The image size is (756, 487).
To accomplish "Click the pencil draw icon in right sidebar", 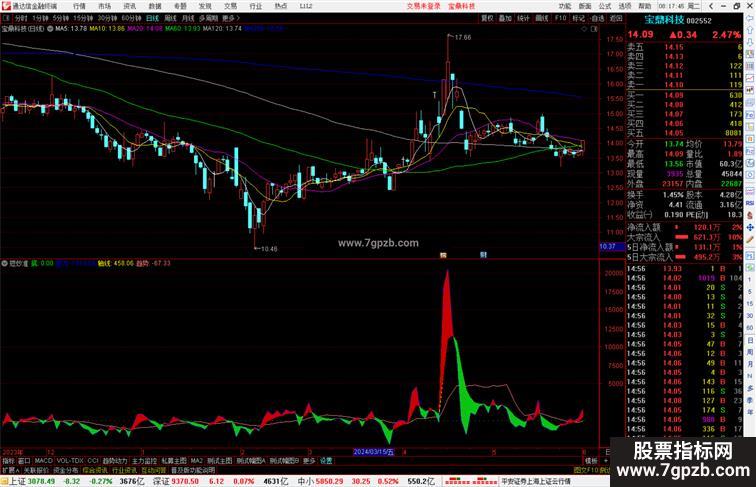I will 750,240.
